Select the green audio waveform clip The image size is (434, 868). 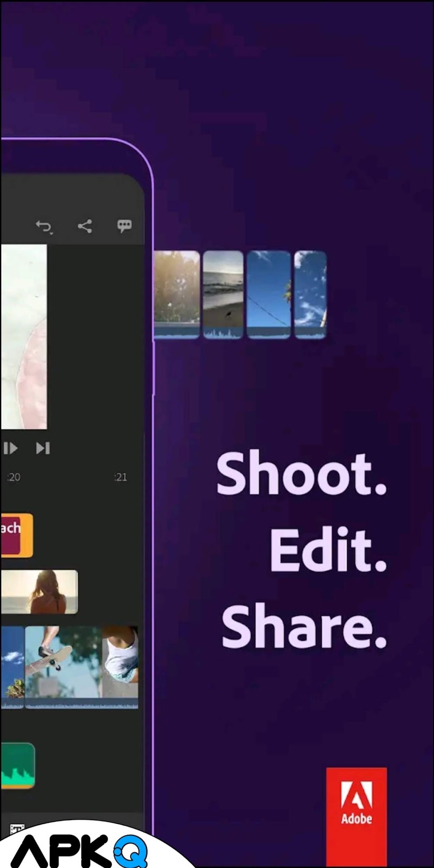coord(17,765)
